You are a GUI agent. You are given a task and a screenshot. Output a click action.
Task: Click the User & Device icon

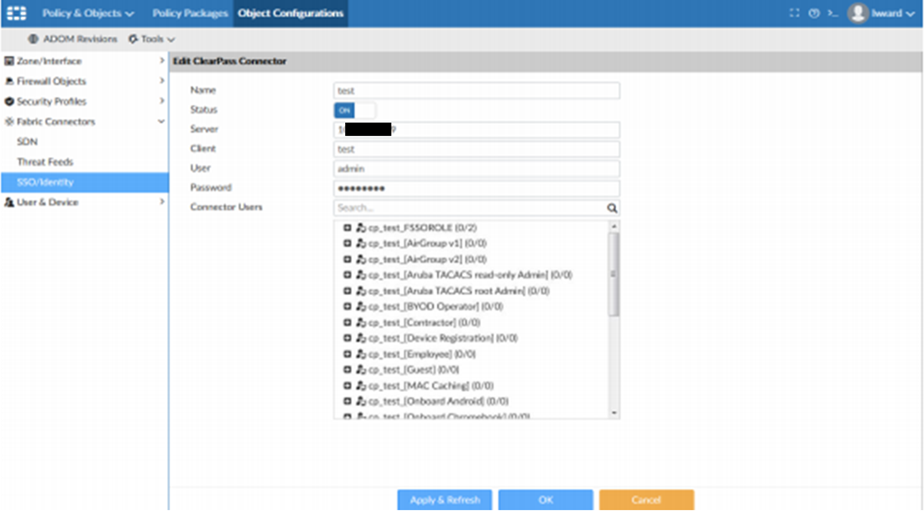9,202
